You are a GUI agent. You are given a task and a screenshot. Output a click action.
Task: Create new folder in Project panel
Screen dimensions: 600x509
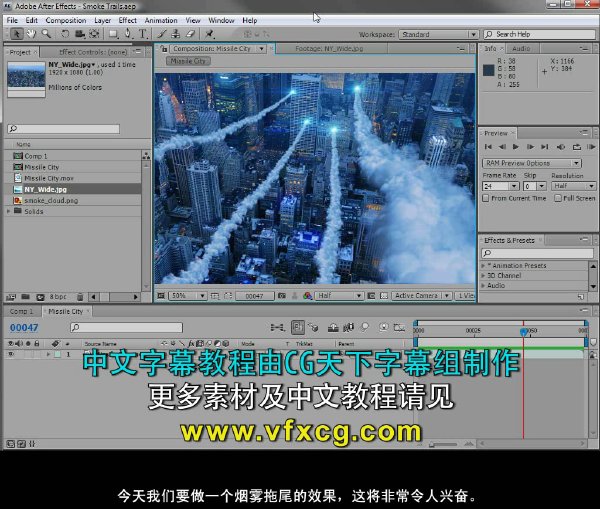point(25,297)
